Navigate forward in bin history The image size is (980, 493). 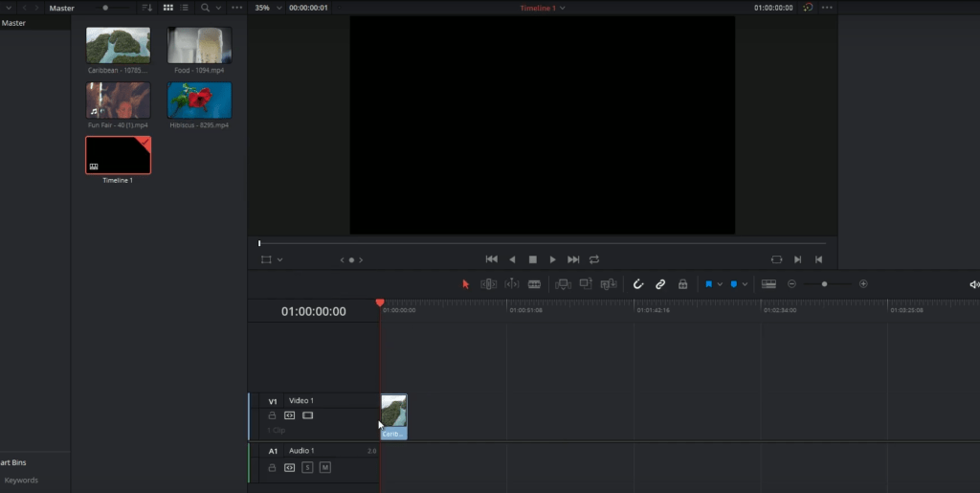point(37,8)
